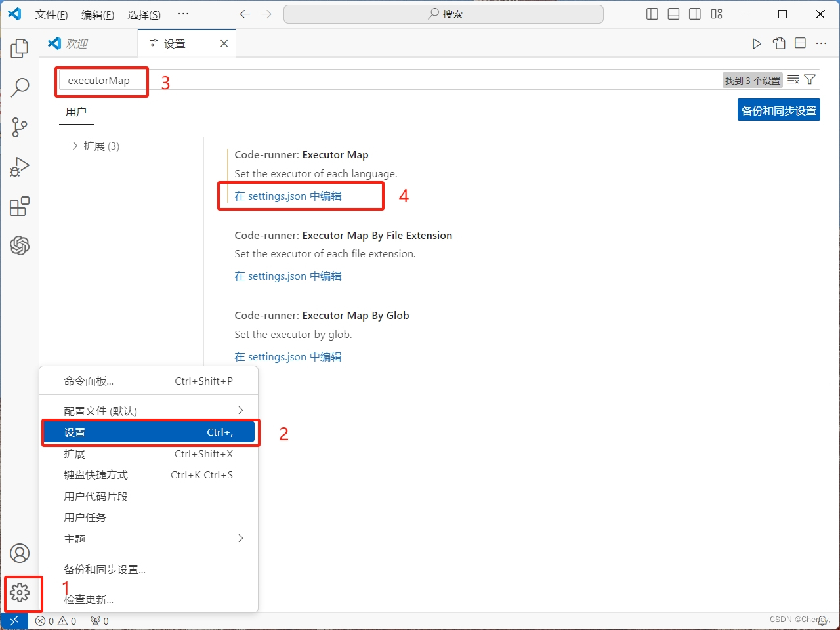Toggle the secondary side bar layout icon
The height and width of the screenshot is (630, 840).
[x=695, y=14]
